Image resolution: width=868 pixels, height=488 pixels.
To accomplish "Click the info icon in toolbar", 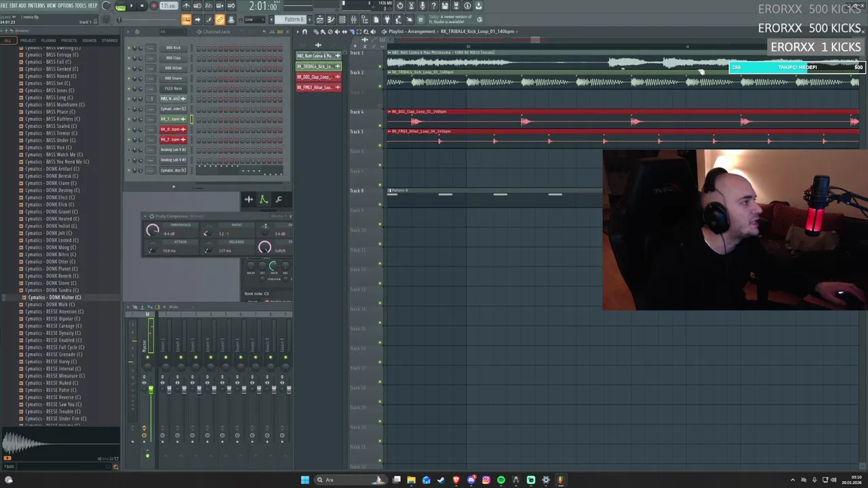I will coord(467,6).
